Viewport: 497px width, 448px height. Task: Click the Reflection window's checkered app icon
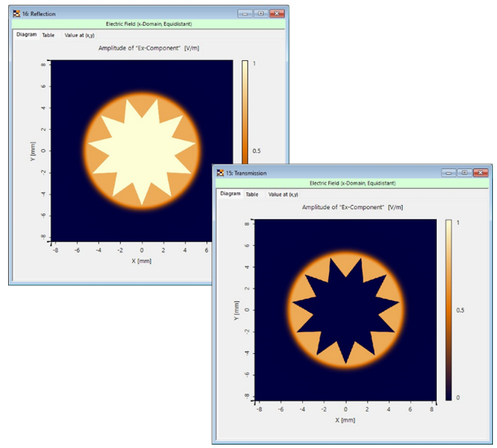(x=16, y=14)
